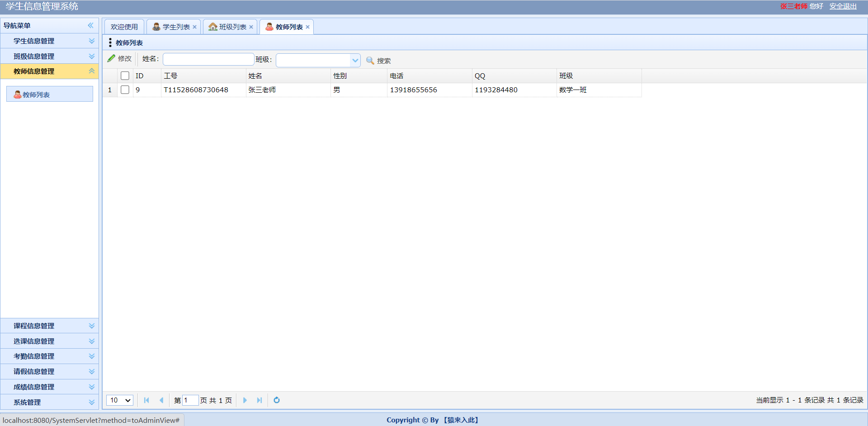Viewport: 868px width, 426px height.
Task: Go to the last page
Action: click(x=259, y=400)
